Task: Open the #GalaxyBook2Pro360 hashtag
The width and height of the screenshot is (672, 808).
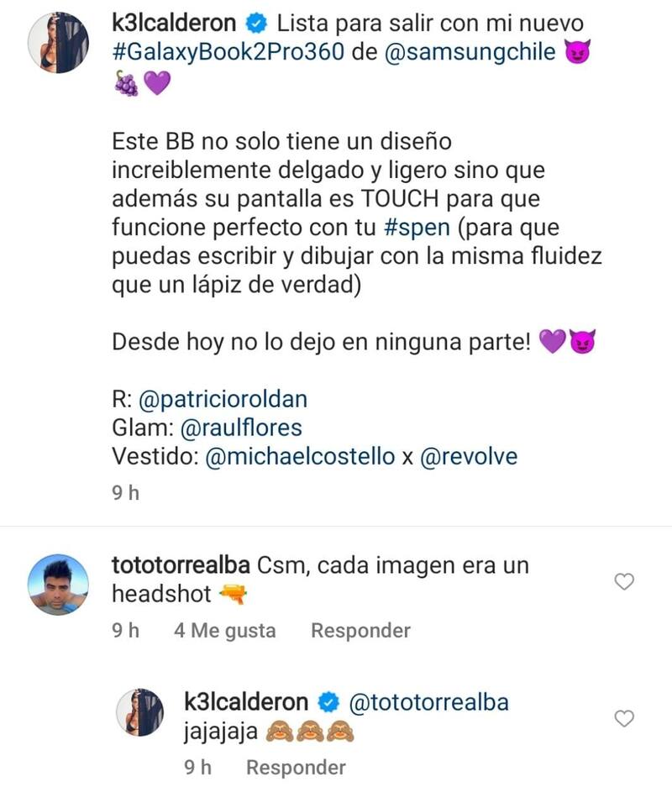Action: click(228, 52)
